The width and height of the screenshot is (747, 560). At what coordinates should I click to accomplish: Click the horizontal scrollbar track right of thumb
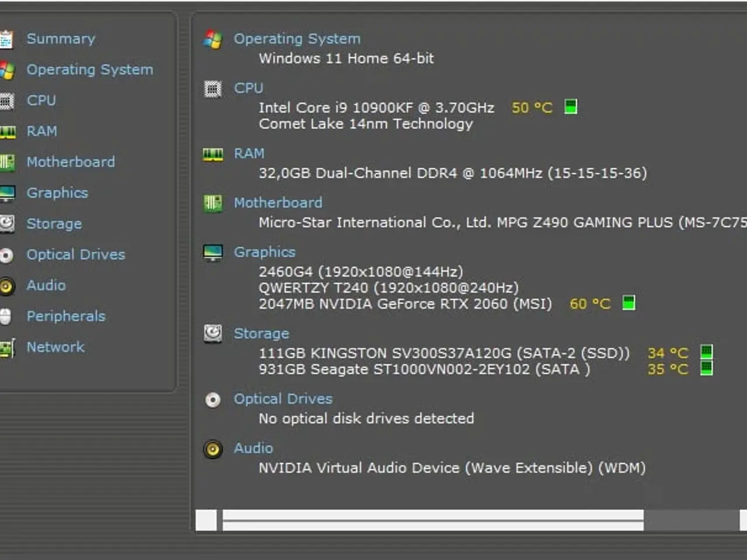[x=691, y=520]
